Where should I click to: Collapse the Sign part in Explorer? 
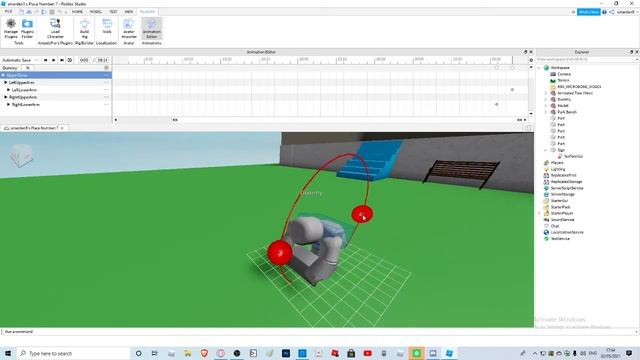(546, 150)
